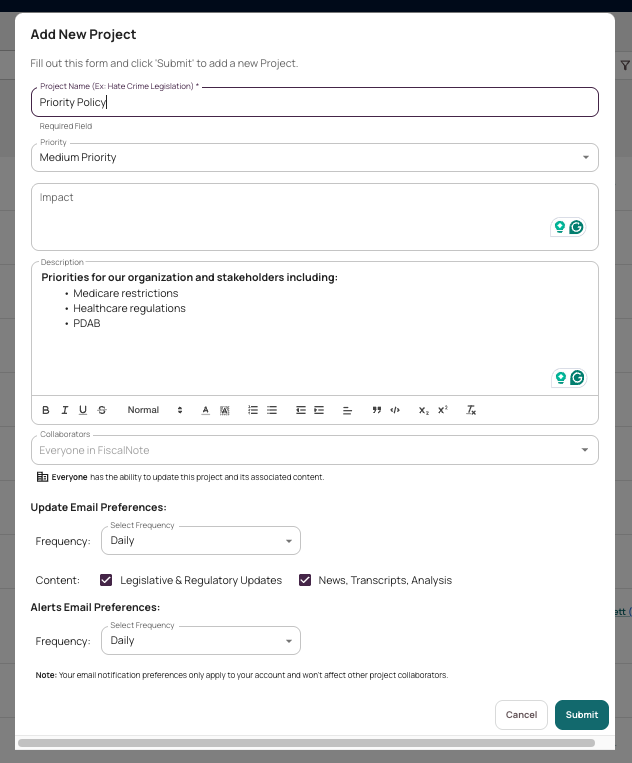Open the Update Email frequency dropdown
632x763 pixels.
pyautogui.click(x=201, y=541)
